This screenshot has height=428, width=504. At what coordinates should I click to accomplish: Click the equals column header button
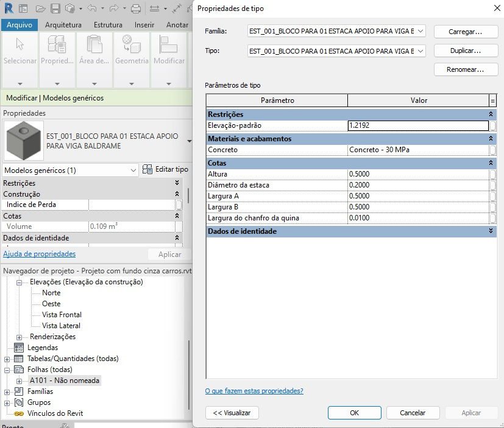(492, 100)
